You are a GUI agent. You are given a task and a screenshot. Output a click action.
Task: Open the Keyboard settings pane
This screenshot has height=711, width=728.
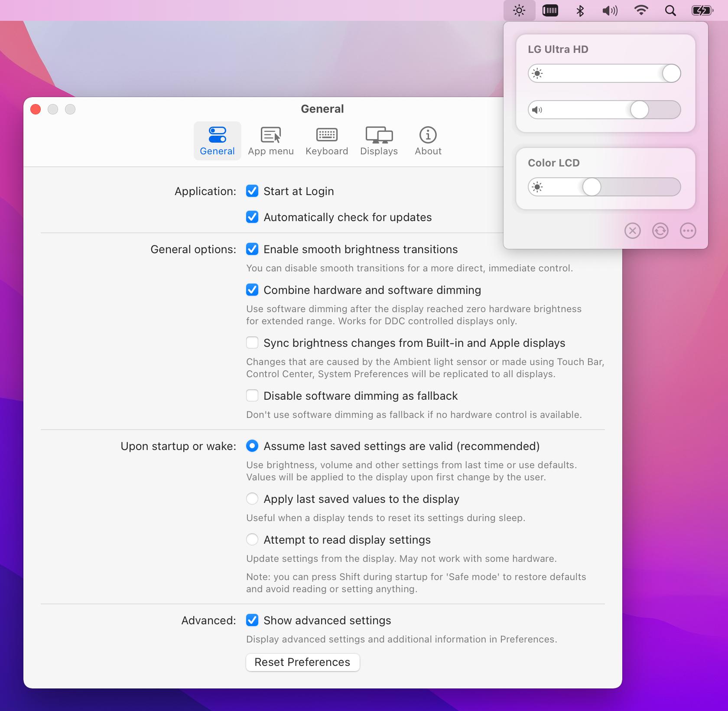pos(327,140)
